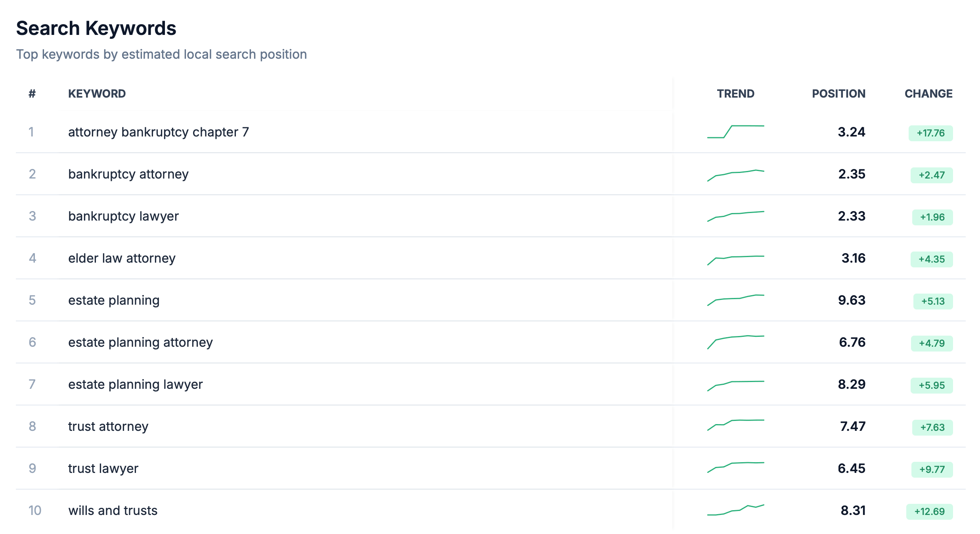Select keyword 'estate planning attorney'
The width and height of the screenshot is (980, 534).
(140, 342)
